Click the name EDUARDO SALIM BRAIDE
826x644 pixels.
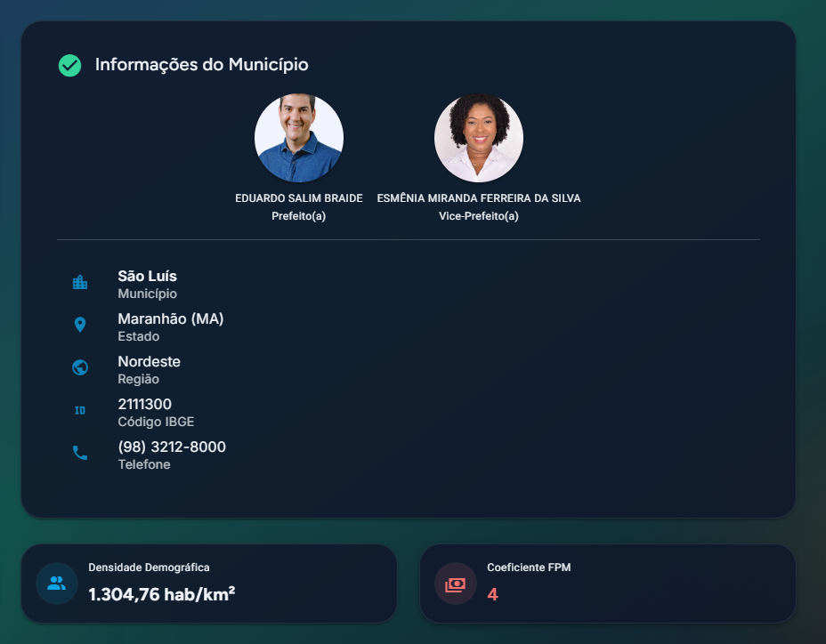click(299, 198)
